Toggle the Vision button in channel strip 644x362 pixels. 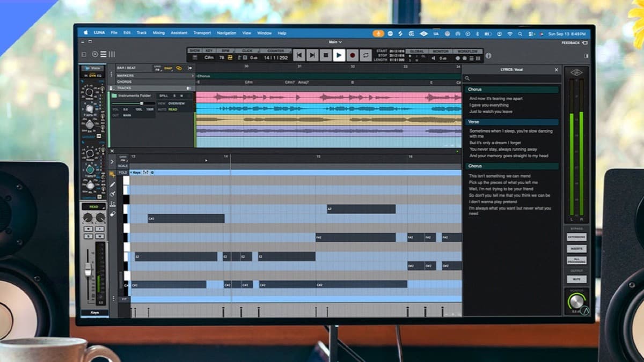pyautogui.click(x=93, y=69)
